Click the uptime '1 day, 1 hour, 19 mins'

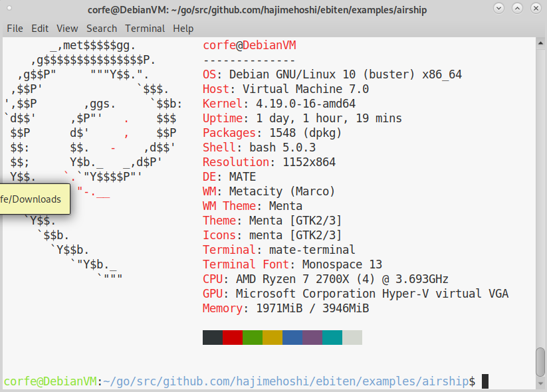pyautogui.click(x=329, y=118)
